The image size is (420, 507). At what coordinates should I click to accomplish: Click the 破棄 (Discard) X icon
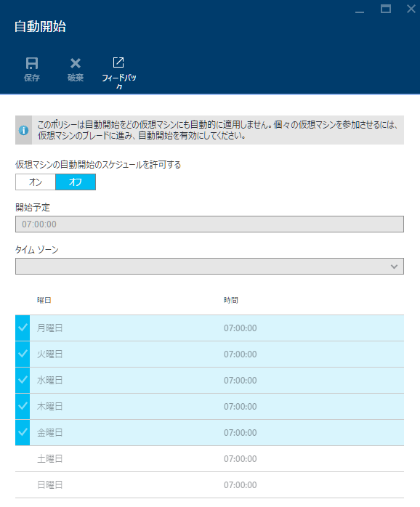[76, 63]
